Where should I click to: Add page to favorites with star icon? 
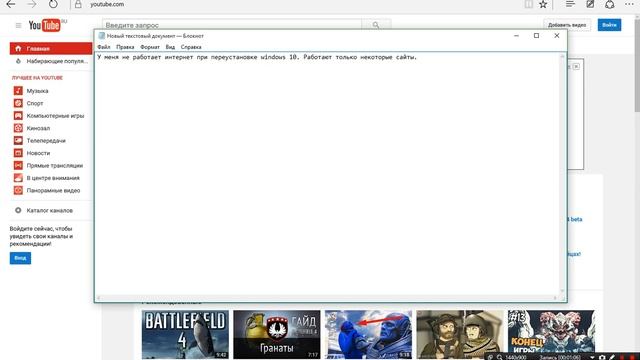click(543, 4)
